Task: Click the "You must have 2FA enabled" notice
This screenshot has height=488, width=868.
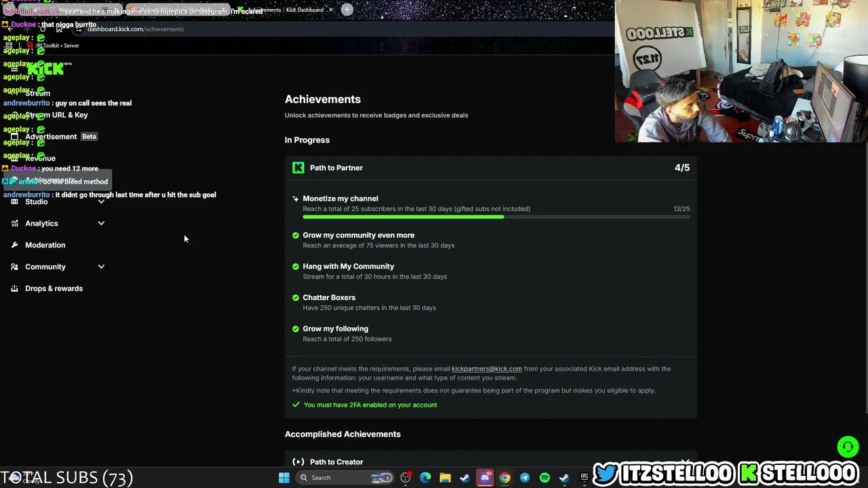Action: (370, 405)
